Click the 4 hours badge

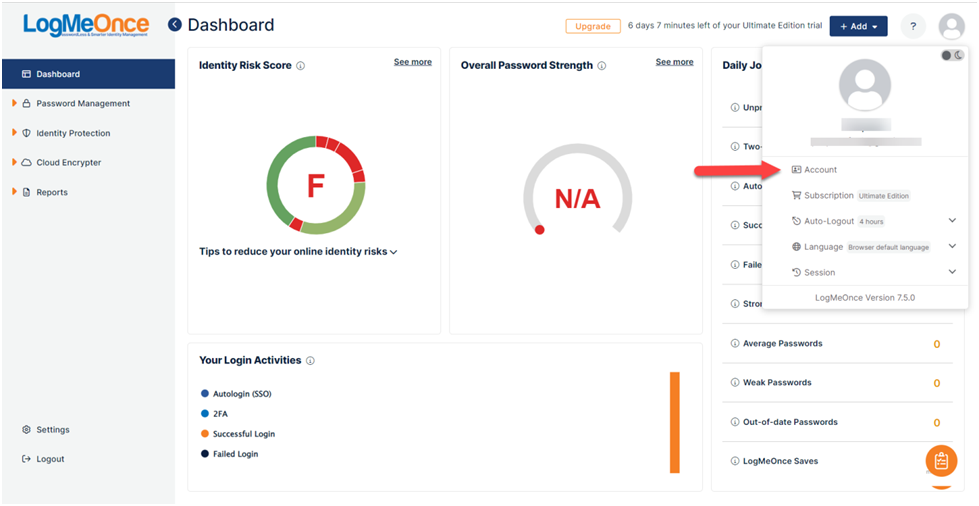871,222
